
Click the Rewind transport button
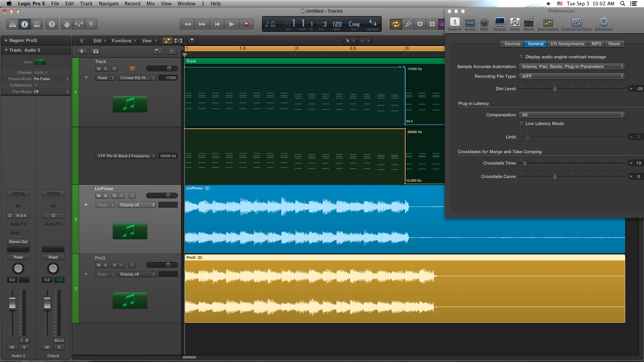[187, 24]
